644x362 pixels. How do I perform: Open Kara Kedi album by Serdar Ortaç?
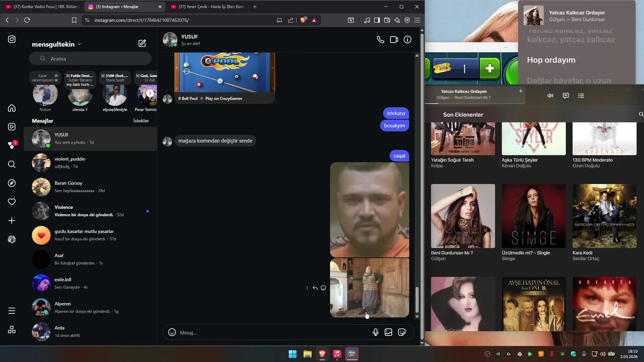(x=604, y=216)
